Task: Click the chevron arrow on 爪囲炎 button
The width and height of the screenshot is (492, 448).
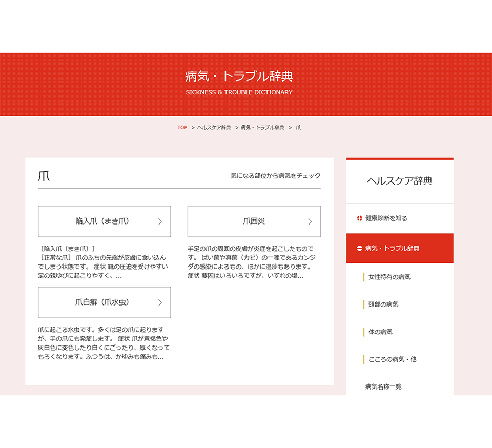Action: coord(310,221)
